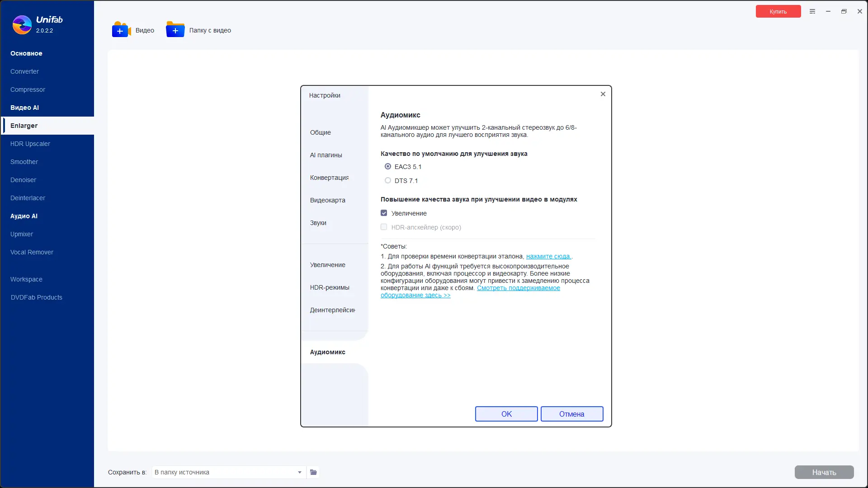Switch to Общие settings tab
This screenshot has height=488, width=868.
coord(321,132)
